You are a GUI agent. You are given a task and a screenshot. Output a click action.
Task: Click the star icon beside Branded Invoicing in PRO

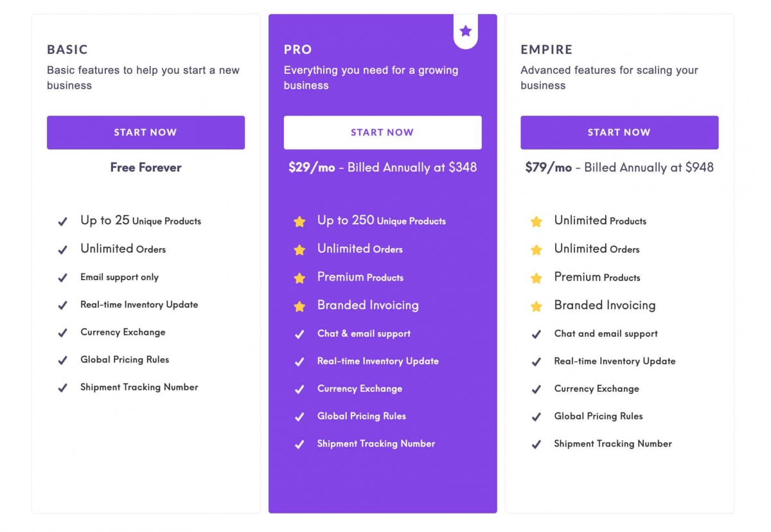coord(299,306)
